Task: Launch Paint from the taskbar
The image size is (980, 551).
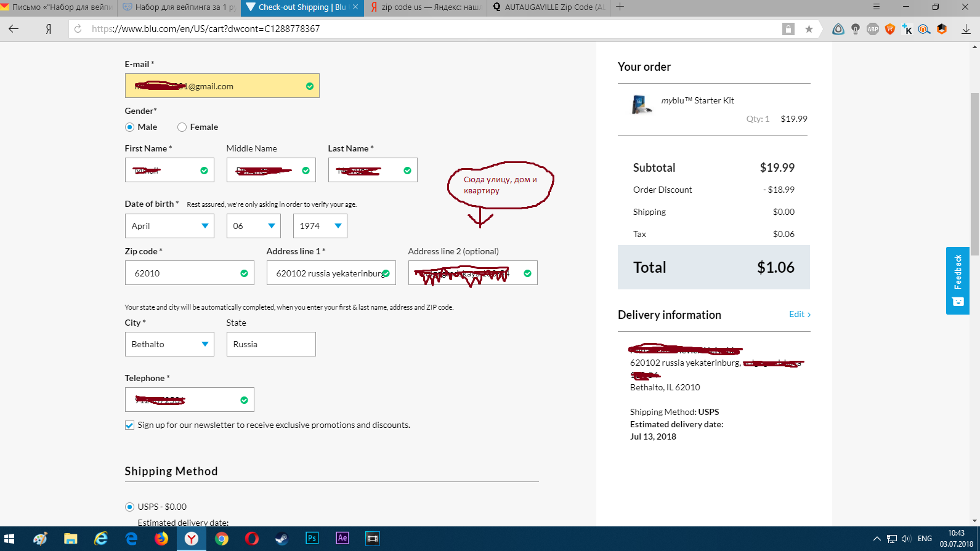Action: [x=41, y=539]
